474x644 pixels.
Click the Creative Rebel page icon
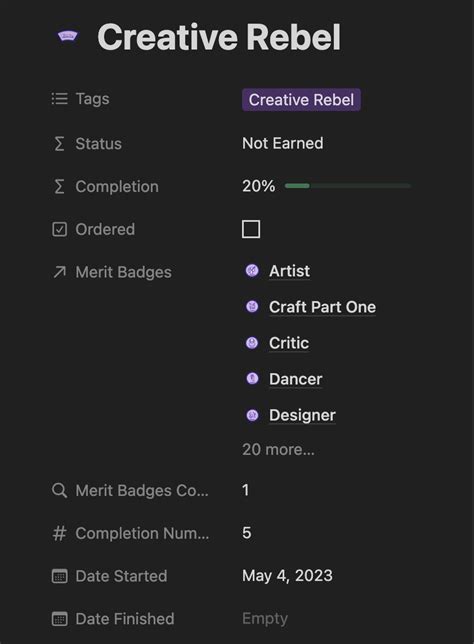click(x=68, y=37)
